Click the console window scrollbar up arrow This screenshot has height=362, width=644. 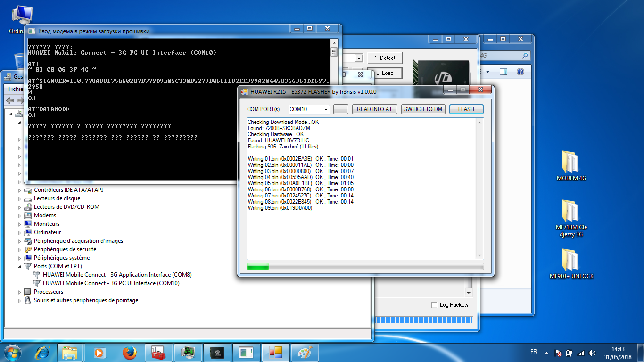tap(334, 42)
